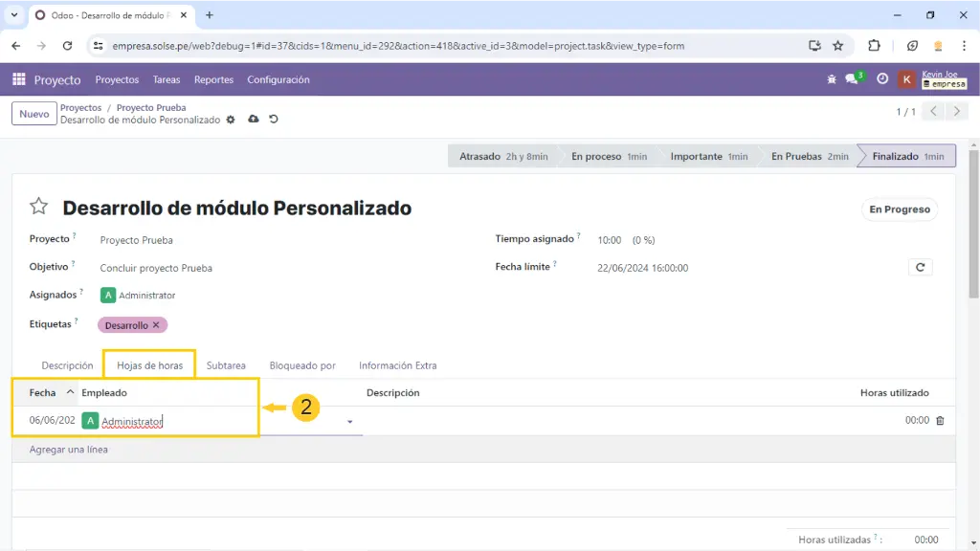Open the Configuración menu
Screen dimensions: 980x551
point(278,80)
